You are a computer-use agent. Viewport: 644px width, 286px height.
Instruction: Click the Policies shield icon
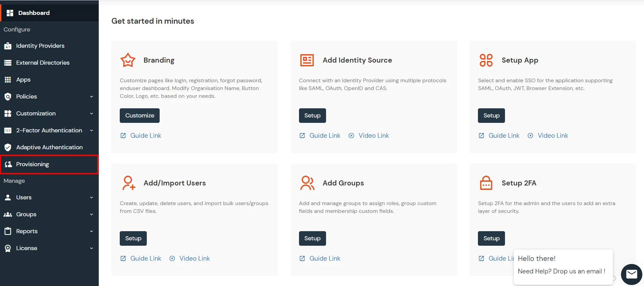[x=8, y=96]
